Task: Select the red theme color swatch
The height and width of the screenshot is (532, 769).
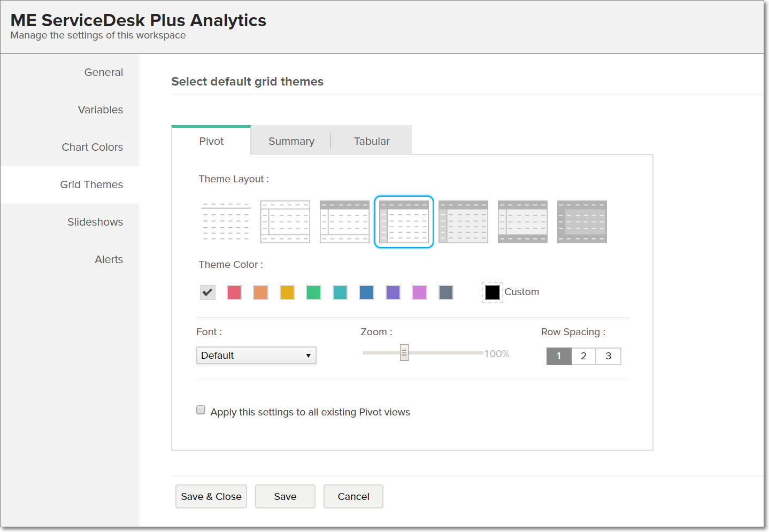Action: click(234, 292)
